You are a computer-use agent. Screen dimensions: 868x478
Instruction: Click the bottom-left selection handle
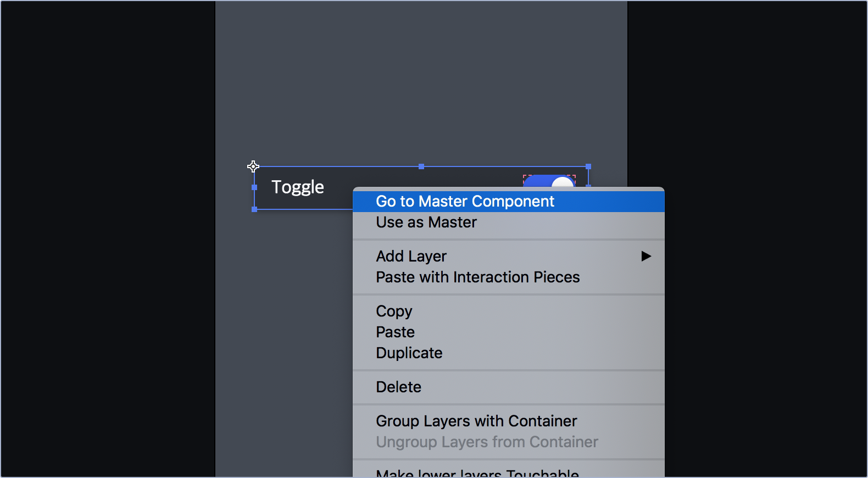(x=254, y=209)
